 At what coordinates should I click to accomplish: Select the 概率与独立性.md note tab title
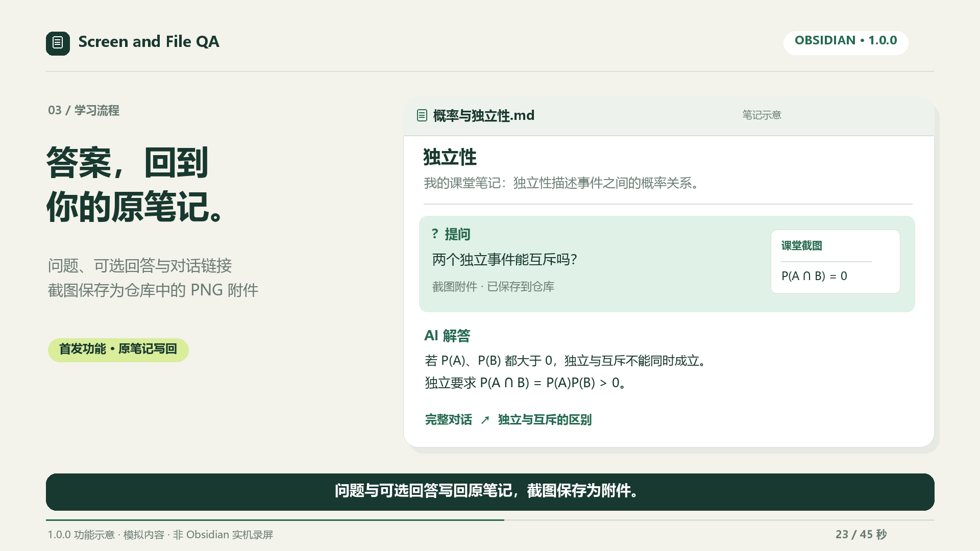coord(483,116)
